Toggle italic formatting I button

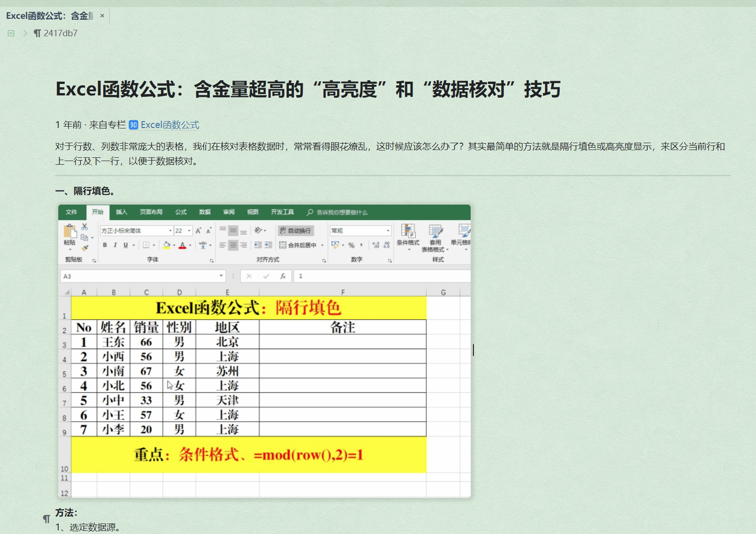tap(115, 245)
